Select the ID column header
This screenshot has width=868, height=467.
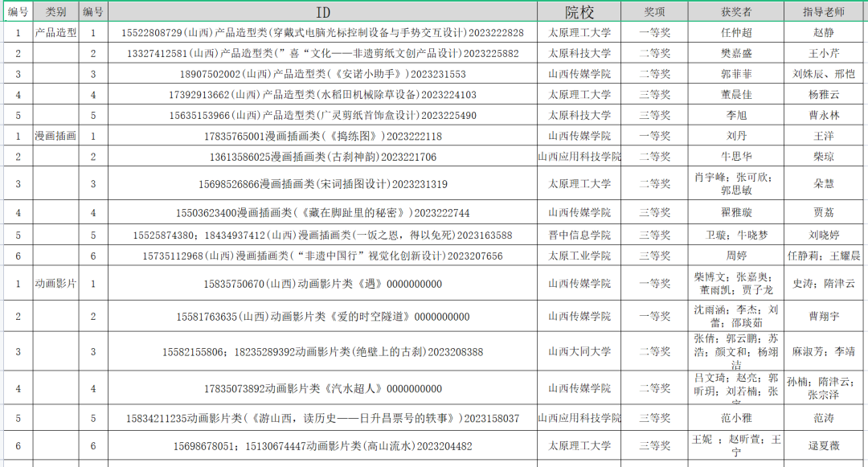[323, 11]
